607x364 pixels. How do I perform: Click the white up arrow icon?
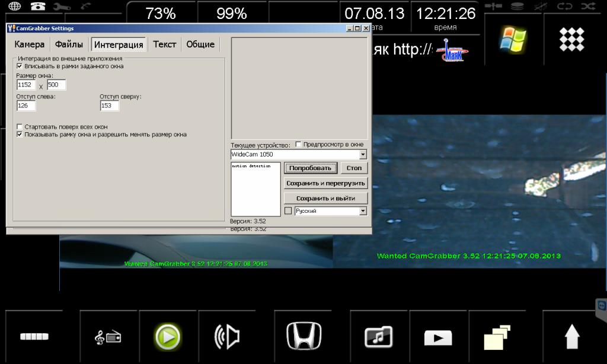pyautogui.click(x=572, y=337)
